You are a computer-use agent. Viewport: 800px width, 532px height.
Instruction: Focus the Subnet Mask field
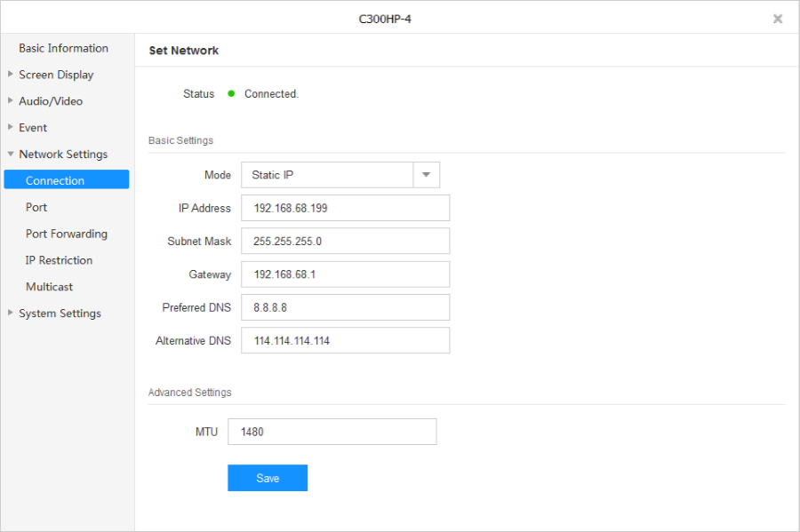pyautogui.click(x=345, y=241)
